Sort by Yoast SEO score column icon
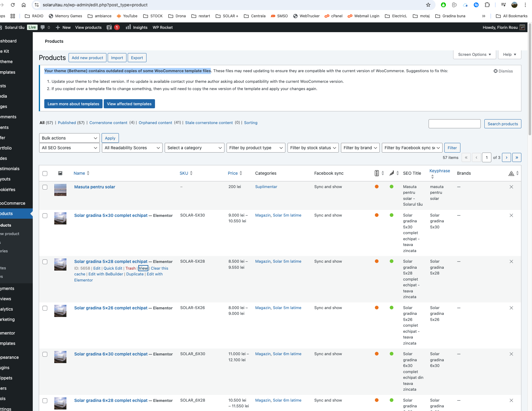532x411 pixels. [377, 173]
